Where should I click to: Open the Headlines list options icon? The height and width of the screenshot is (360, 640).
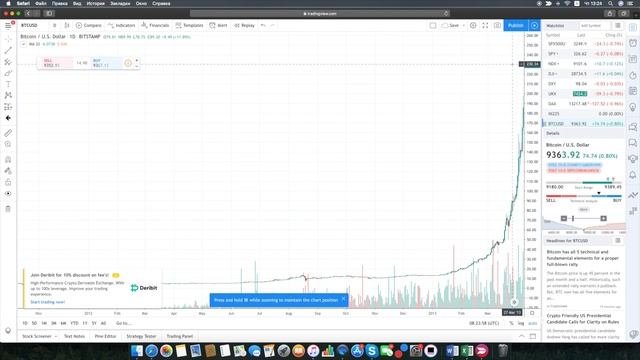tap(618, 241)
